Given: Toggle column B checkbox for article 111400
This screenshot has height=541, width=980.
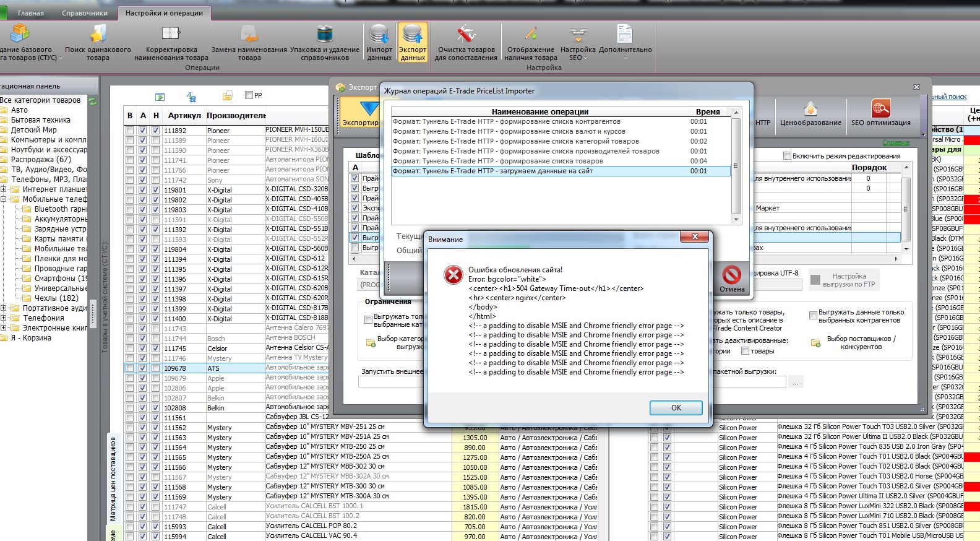Looking at the screenshot, I should click(x=129, y=319).
